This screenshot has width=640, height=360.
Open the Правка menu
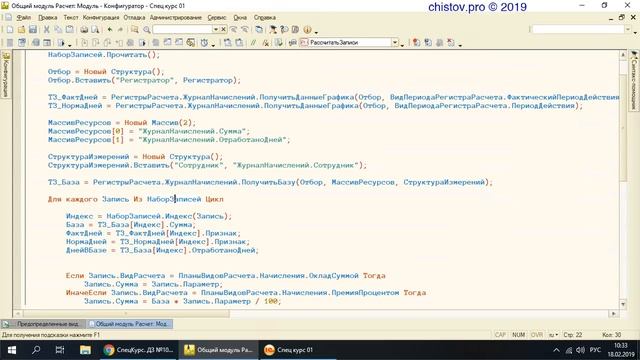pos(47,18)
